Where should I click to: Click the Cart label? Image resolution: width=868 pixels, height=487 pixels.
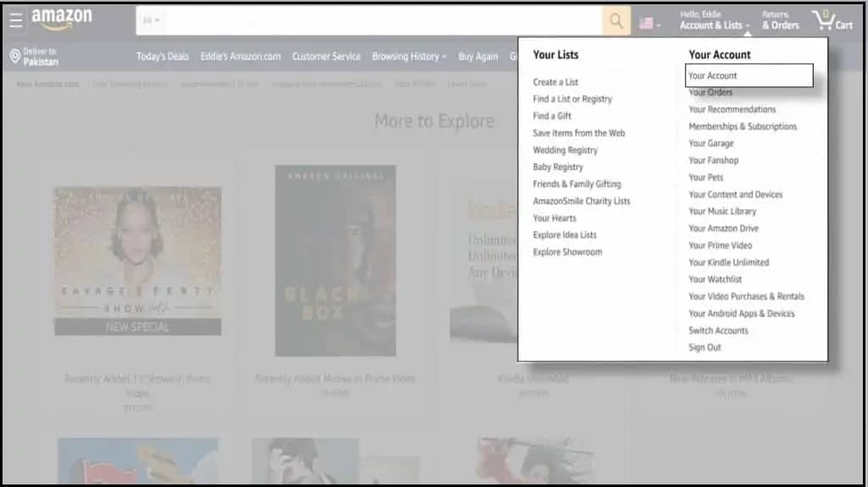click(x=843, y=25)
